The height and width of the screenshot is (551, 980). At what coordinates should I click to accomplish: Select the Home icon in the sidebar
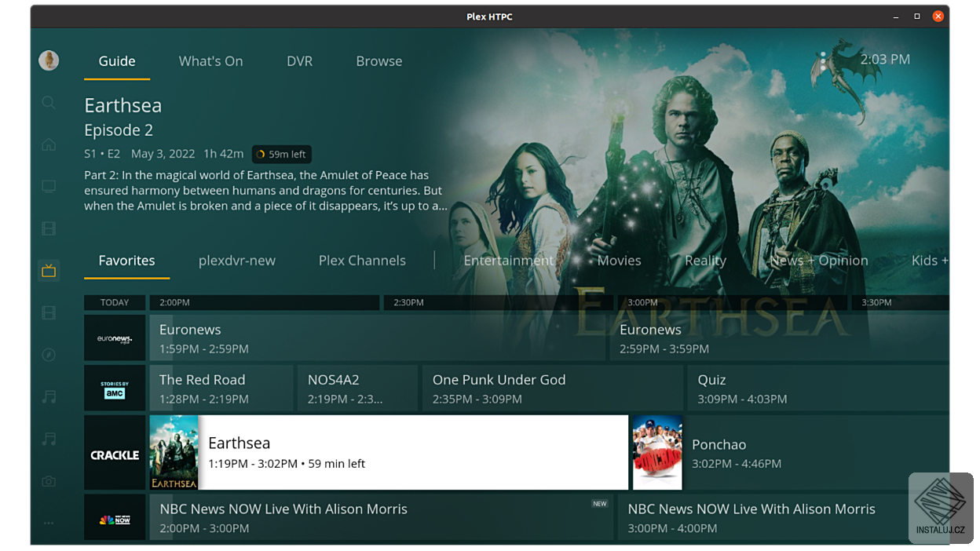tap(49, 144)
